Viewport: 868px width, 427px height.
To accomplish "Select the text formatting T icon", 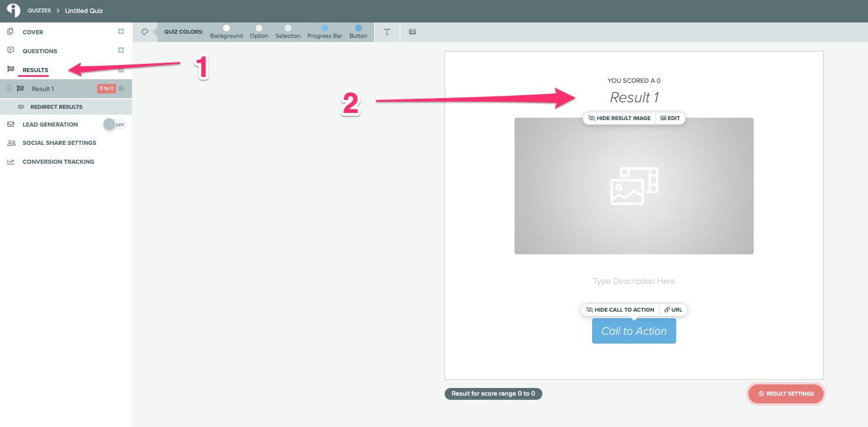I will (x=387, y=32).
